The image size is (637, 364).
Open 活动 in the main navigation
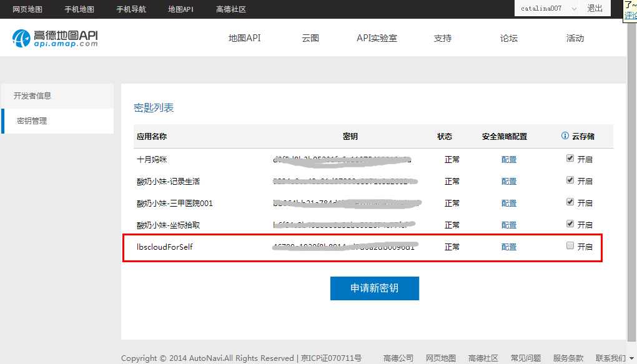[x=575, y=38]
